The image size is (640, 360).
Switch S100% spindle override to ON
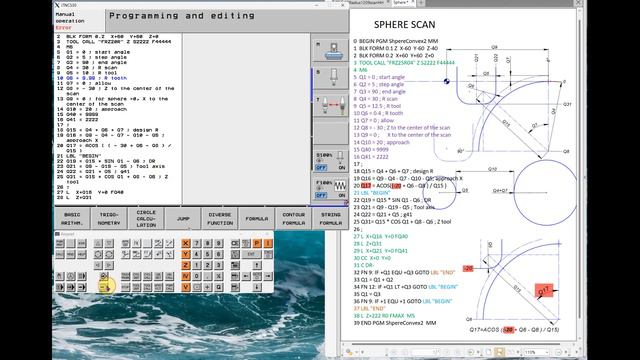tap(342, 168)
